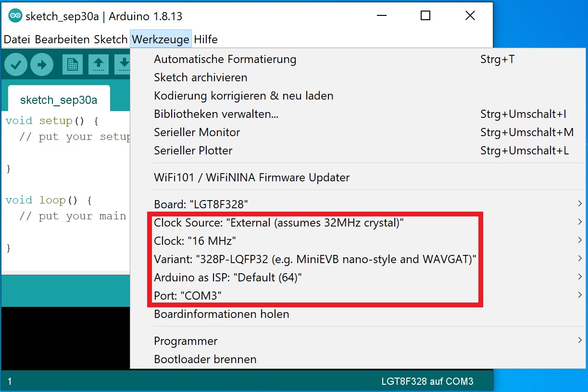Viewport: 588px width, 392px height.
Task: Click the Open sketch up-arrow icon
Action: 98,64
